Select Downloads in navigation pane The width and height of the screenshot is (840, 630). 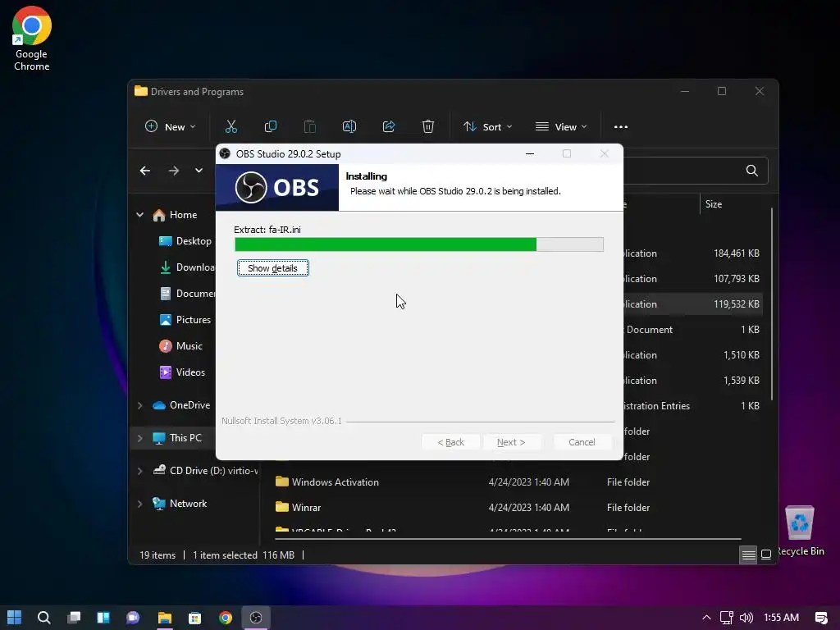187,267
